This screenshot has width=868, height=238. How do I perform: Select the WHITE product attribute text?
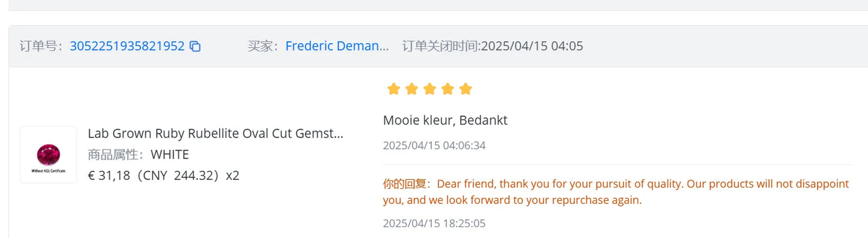(169, 154)
